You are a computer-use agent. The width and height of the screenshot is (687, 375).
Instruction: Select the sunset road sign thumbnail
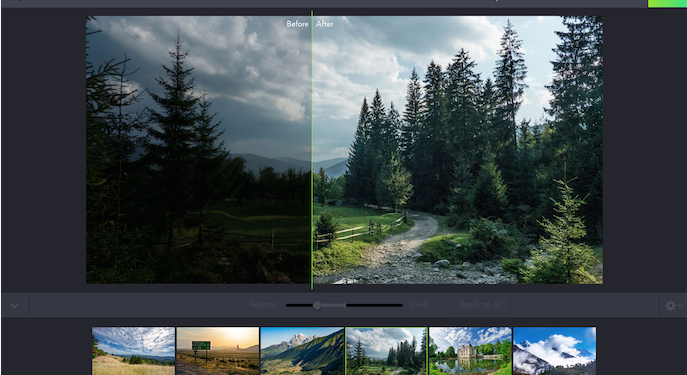(218, 351)
